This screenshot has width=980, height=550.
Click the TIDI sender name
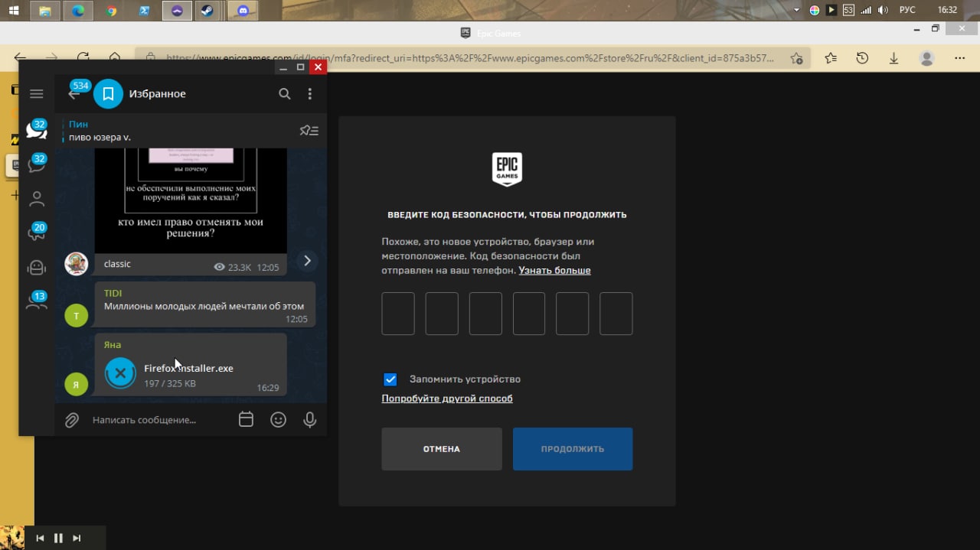113,293
